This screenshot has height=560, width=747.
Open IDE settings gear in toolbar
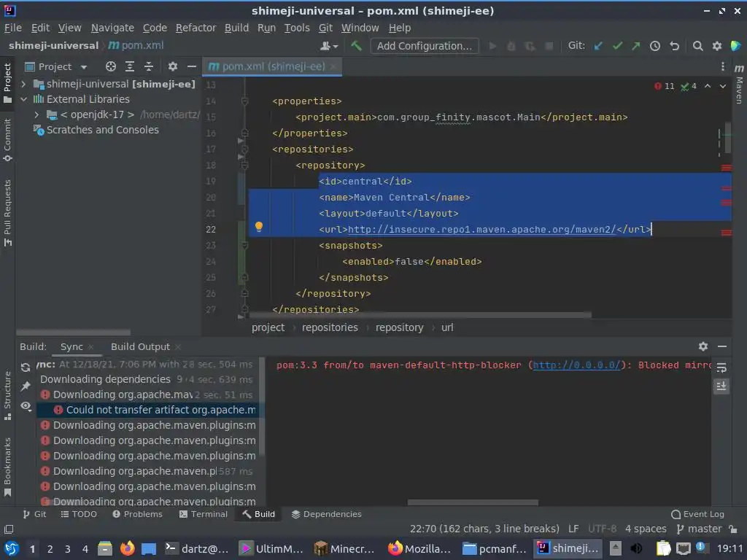[716, 46]
